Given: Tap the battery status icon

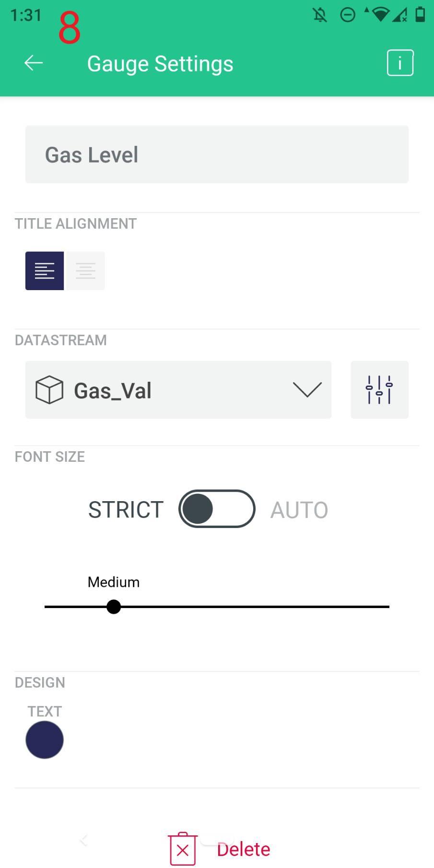Looking at the screenshot, I should point(420,14).
